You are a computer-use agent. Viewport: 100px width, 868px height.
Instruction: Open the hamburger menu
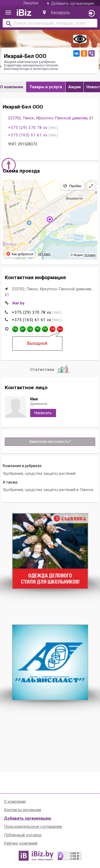pyautogui.click(x=9, y=13)
